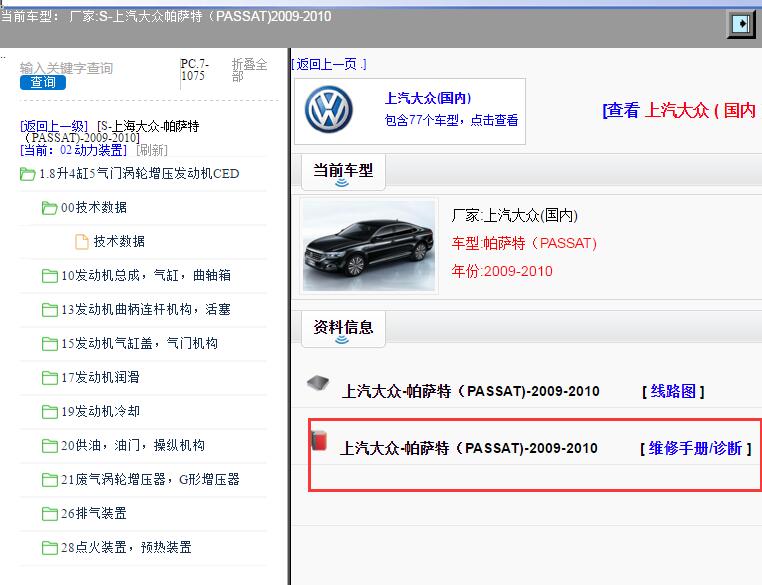Click 查看 上汽大众(国内 banner link
The height and width of the screenshot is (585, 762).
tap(679, 110)
